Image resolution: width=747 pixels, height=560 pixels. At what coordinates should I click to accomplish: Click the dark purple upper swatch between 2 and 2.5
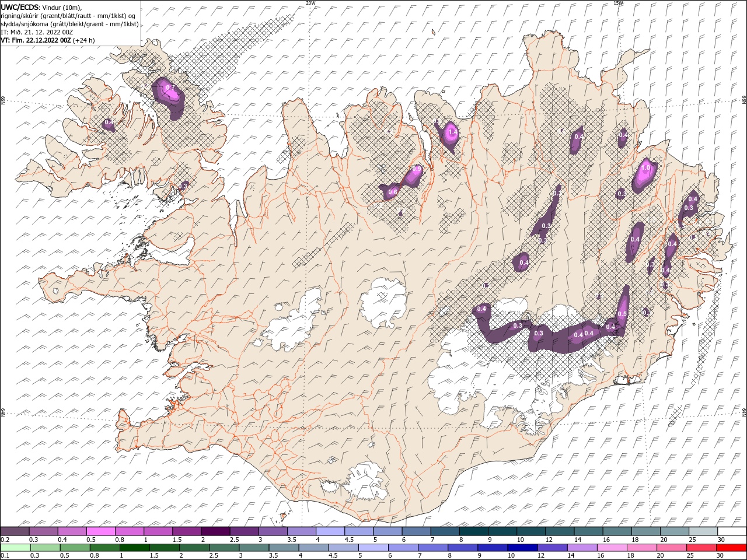(215, 531)
